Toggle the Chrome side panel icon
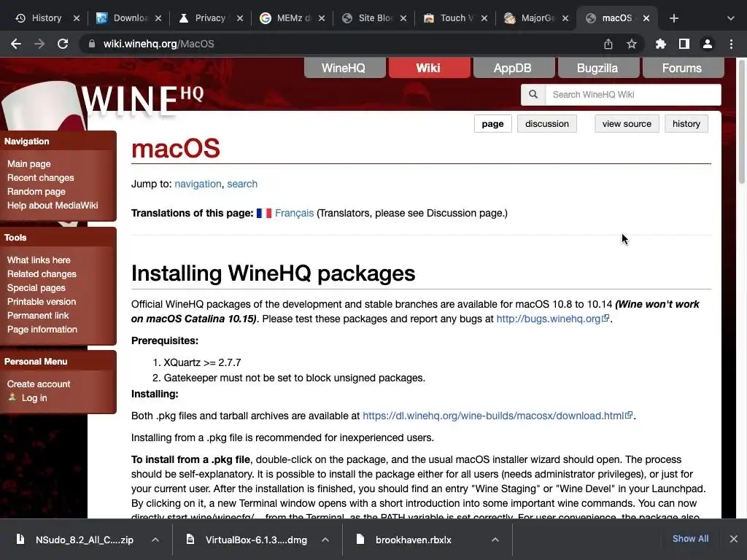747x560 pixels. click(684, 44)
